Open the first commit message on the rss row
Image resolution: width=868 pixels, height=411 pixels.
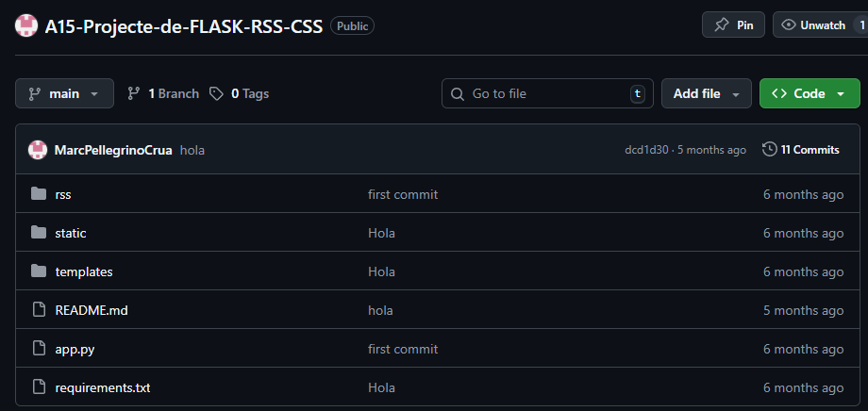coord(403,194)
